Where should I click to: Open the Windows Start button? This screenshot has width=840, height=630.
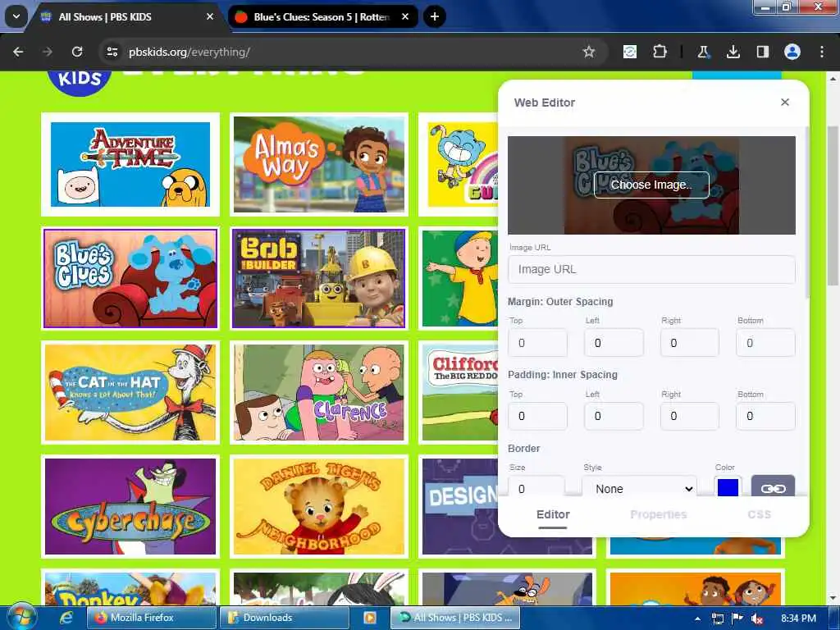21,617
